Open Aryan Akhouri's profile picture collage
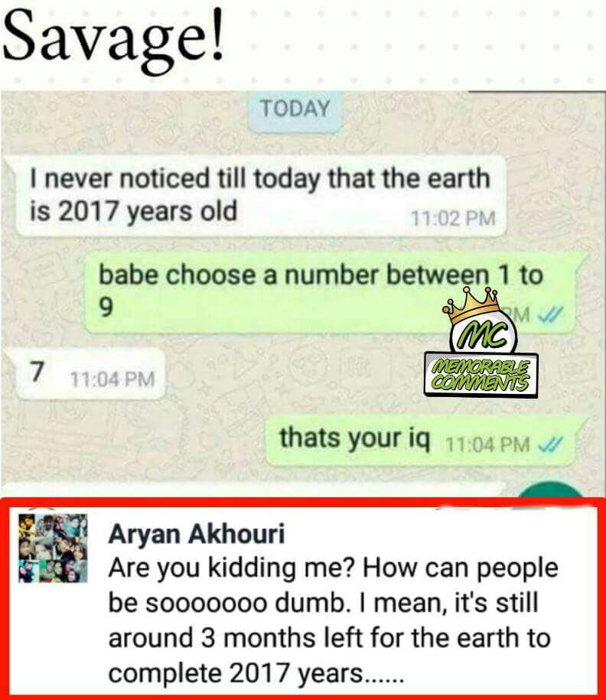This screenshot has width=606, height=700. [x=53, y=549]
